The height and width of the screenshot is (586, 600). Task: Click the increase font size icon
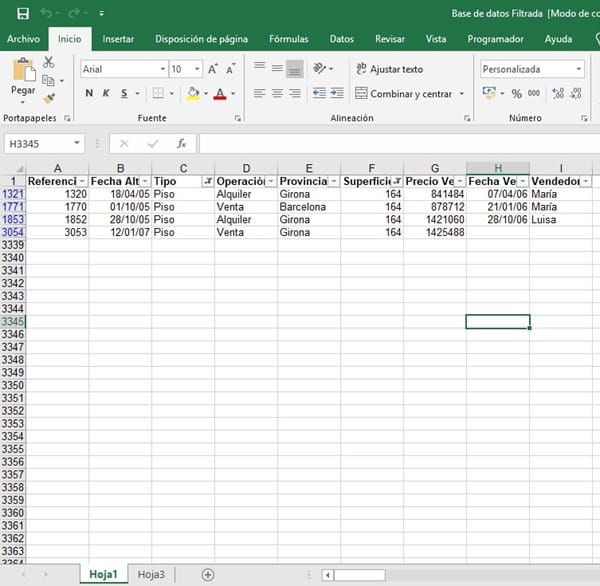[214, 69]
